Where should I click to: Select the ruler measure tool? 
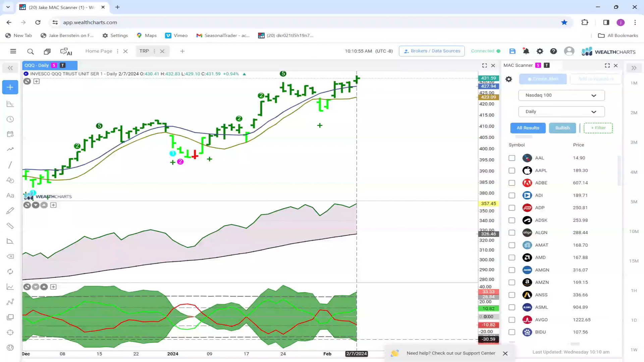(10, 226)
